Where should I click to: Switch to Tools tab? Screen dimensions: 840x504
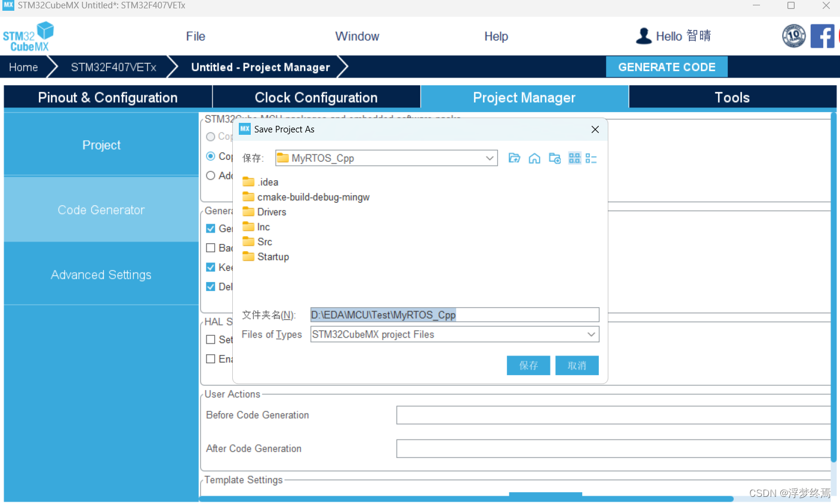pyautogui.click(x=733, y=97)
